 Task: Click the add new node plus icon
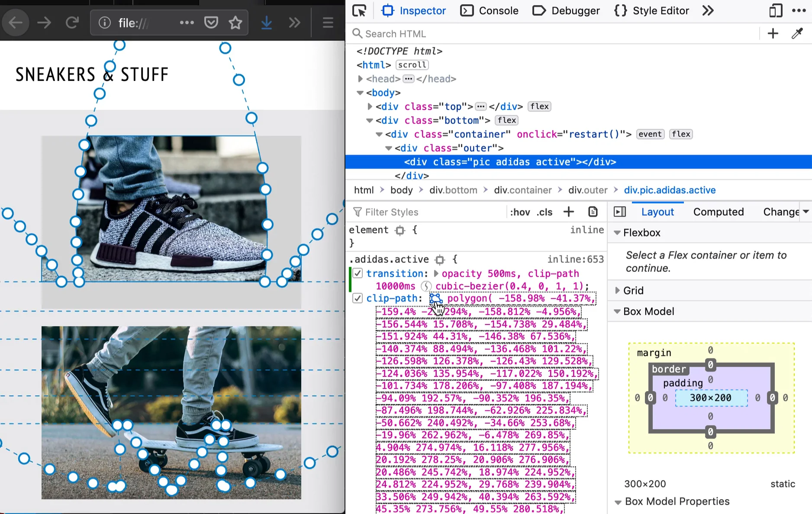tap(773, 34)
